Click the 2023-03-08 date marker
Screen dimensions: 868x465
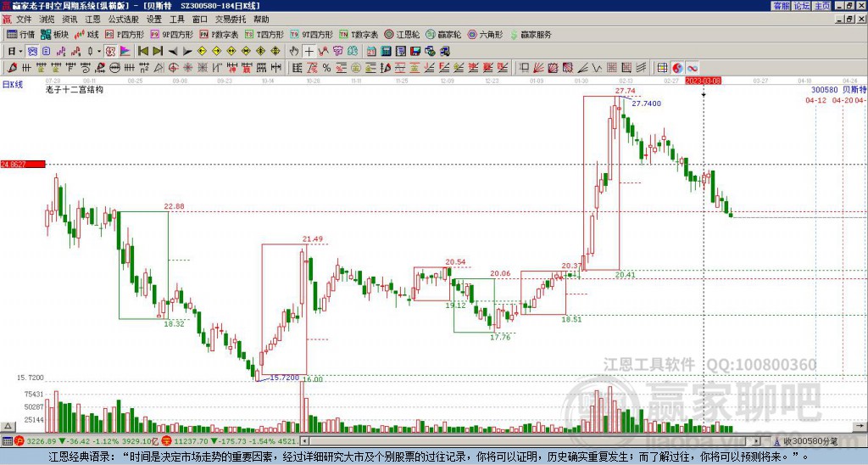pyautogui.click(x=703, y=81)
